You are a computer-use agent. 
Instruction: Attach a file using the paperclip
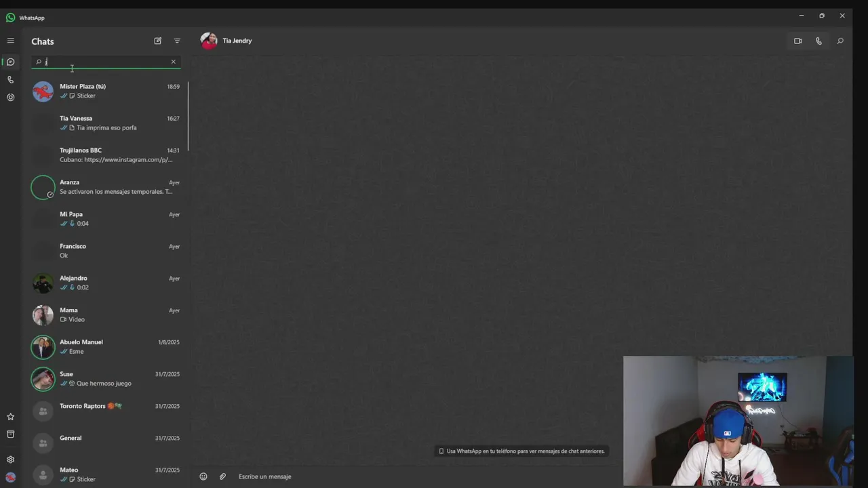[x=222, y=476]
